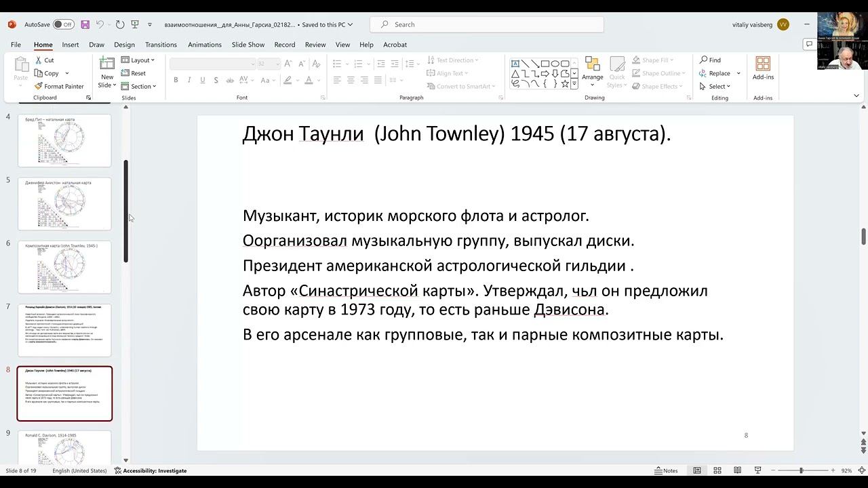Screen dimensions: 868x488
Task: Click the PowerPoint app logo
Action: (x=12, y=24)
